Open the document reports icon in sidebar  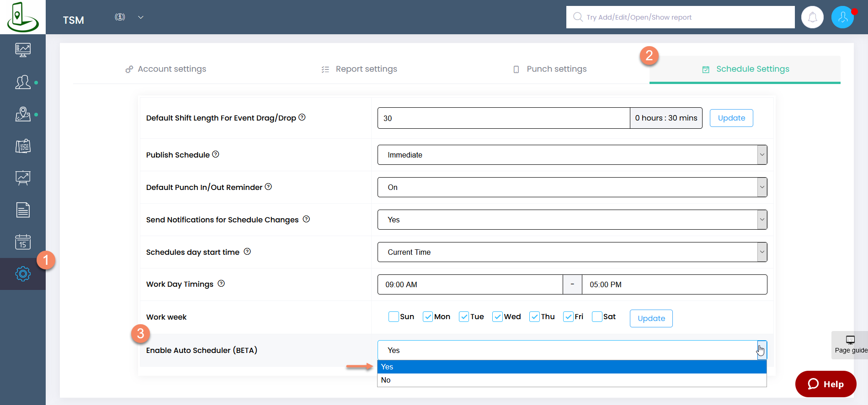(23, 210)
